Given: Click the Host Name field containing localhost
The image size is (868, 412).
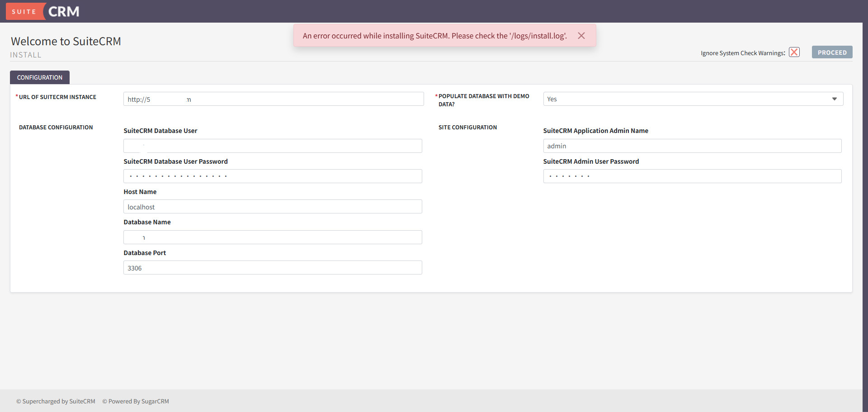Looking at the screenshot, I should 273,207.
